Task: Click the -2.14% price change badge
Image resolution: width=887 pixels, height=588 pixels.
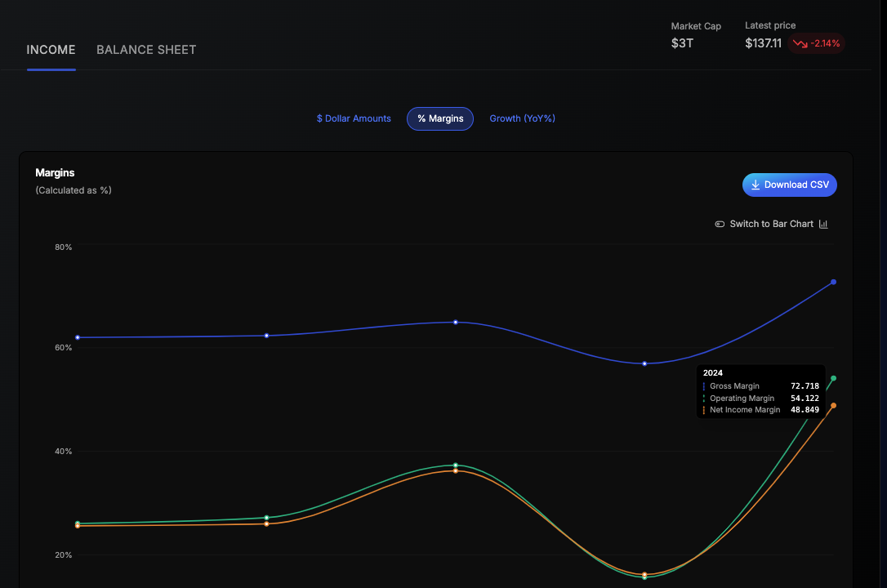Action: tap(816, 43)
